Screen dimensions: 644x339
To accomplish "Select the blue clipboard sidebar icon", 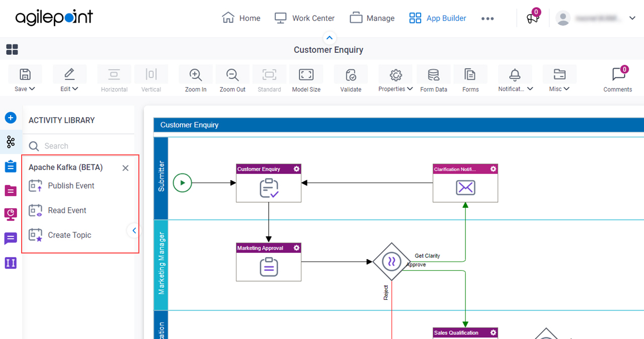I will point(11,166).
